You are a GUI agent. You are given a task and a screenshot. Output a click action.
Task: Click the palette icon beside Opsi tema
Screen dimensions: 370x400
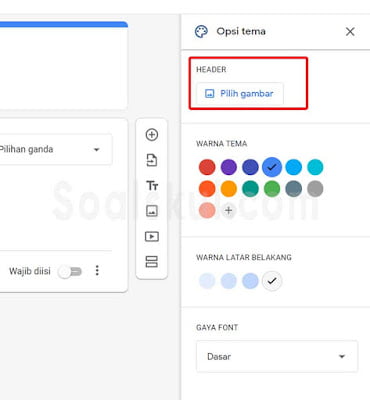click(x=201, y=32)
